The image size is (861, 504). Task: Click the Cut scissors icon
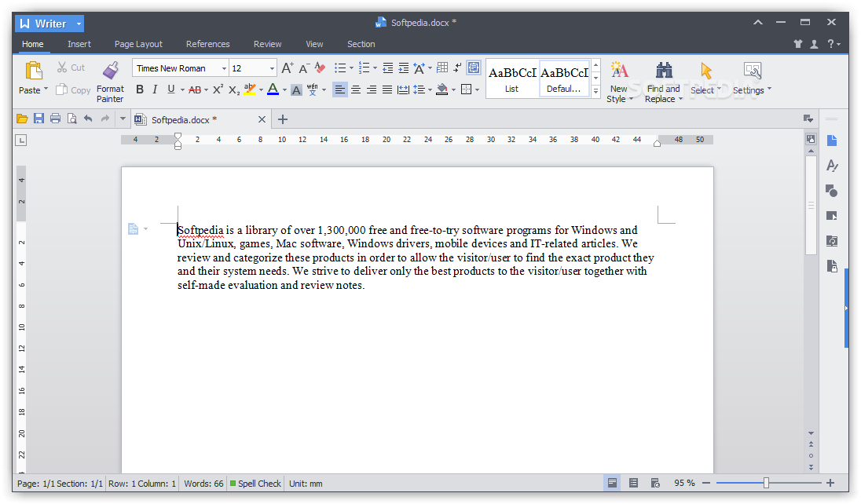[x=62, y=68]
